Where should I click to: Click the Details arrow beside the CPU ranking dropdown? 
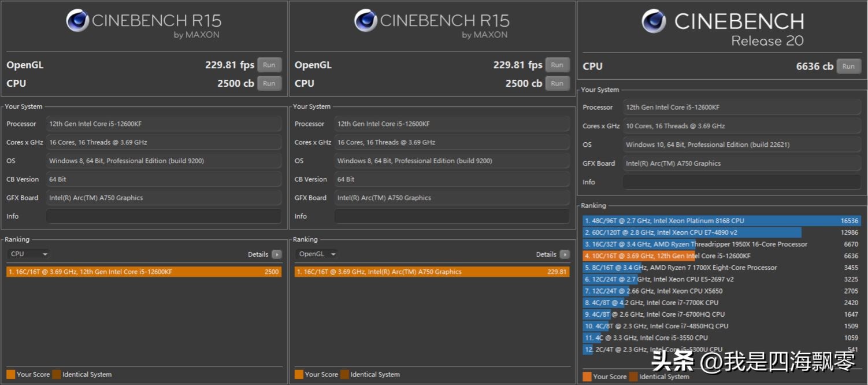(x=277, y=254)
